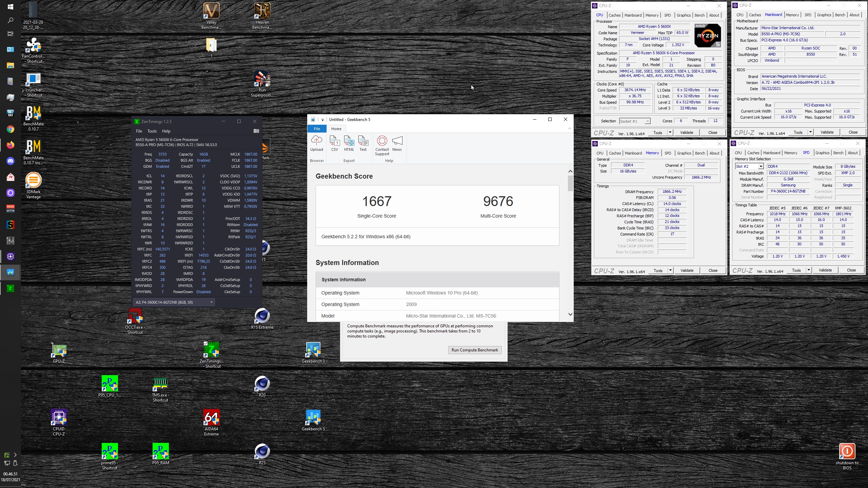Expand taskbar hidden icons chevron

[x=15, y=455]
